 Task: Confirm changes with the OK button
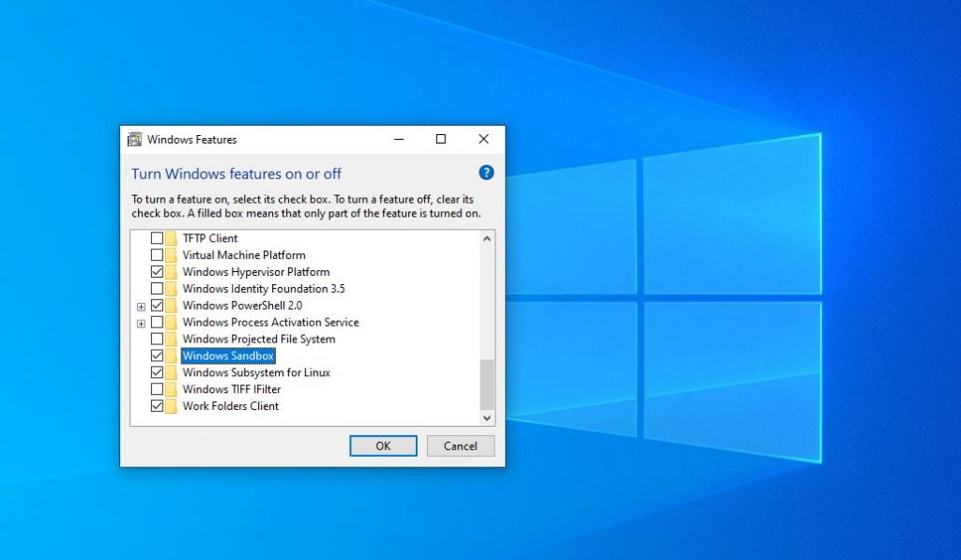(x=383, y=446)
